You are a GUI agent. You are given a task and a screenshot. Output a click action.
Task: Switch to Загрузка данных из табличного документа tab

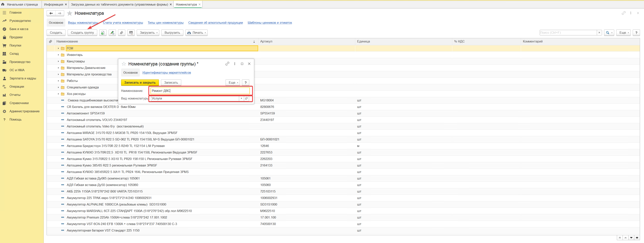pyautogui.click(x=120, y=5)
